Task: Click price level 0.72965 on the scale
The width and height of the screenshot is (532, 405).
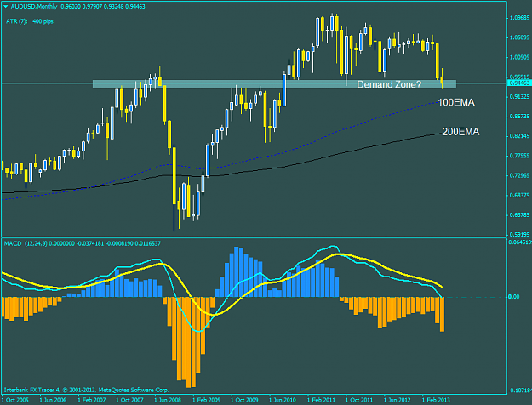Action: pos(520,175)
